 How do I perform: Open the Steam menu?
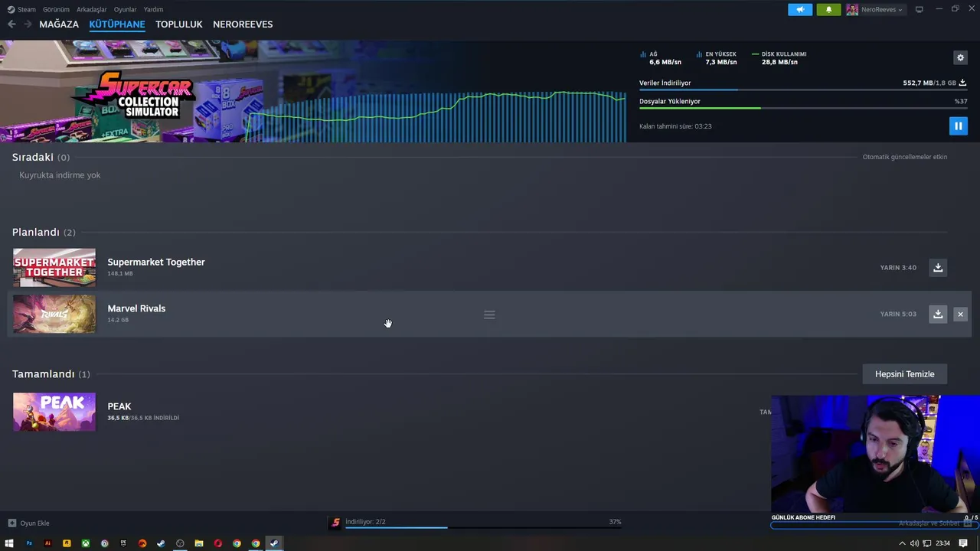click(21, 10)
